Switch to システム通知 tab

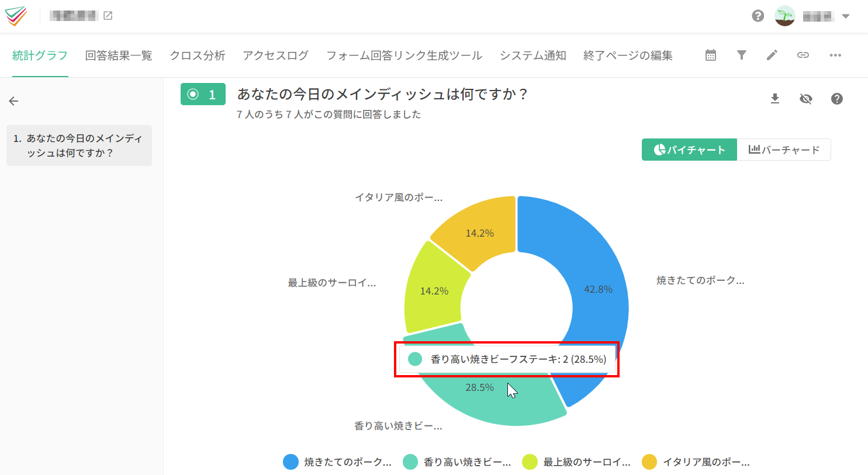point(532,56)
